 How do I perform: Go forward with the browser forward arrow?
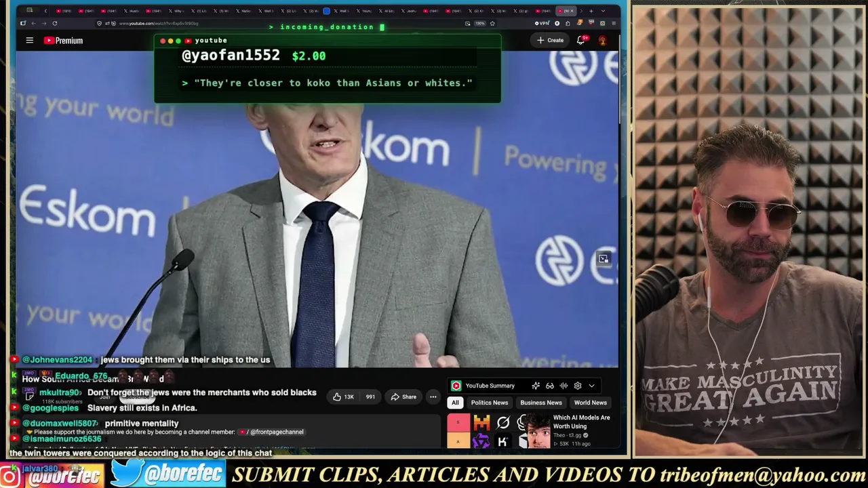[44, 24]
